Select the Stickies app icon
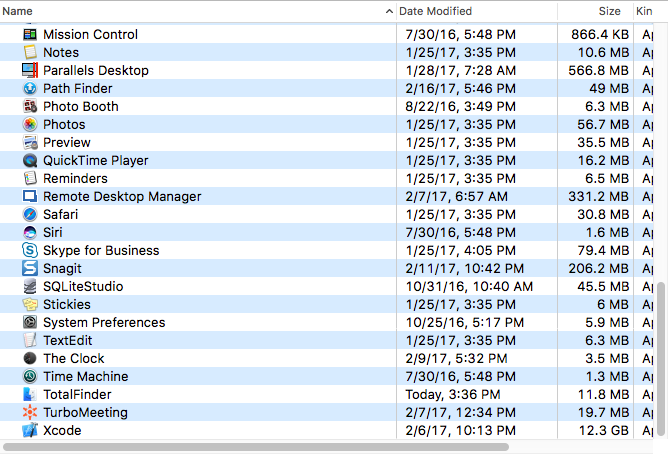The width and height of the screenshot is (668, 454). [x=30, y=305]
